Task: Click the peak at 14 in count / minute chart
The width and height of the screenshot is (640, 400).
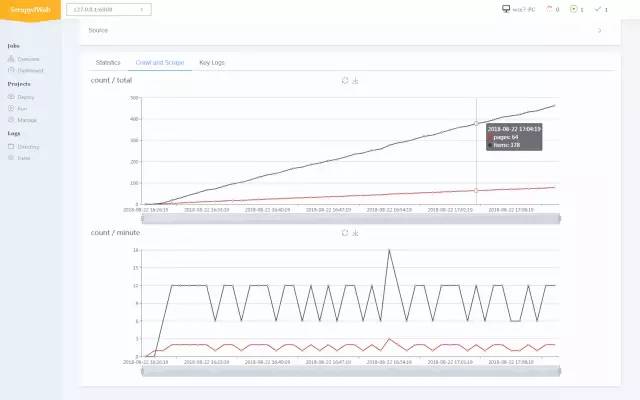Action: click(x=389, y=250)
